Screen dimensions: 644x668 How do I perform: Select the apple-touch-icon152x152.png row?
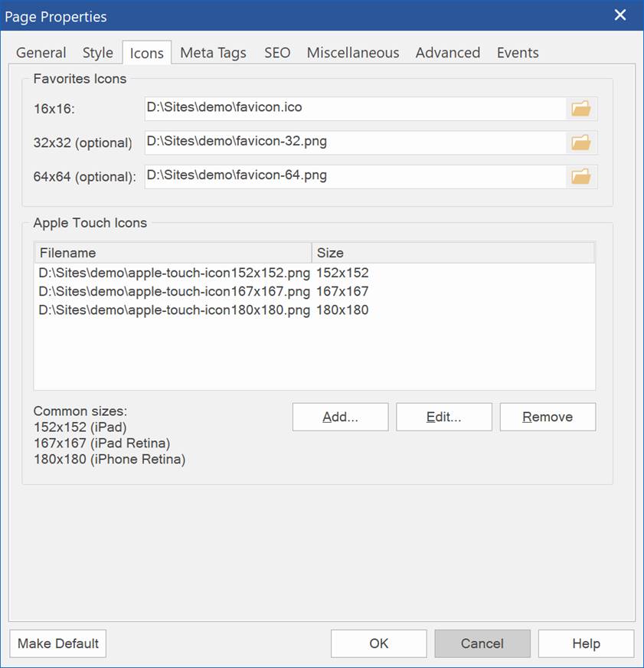click(314, 273)
